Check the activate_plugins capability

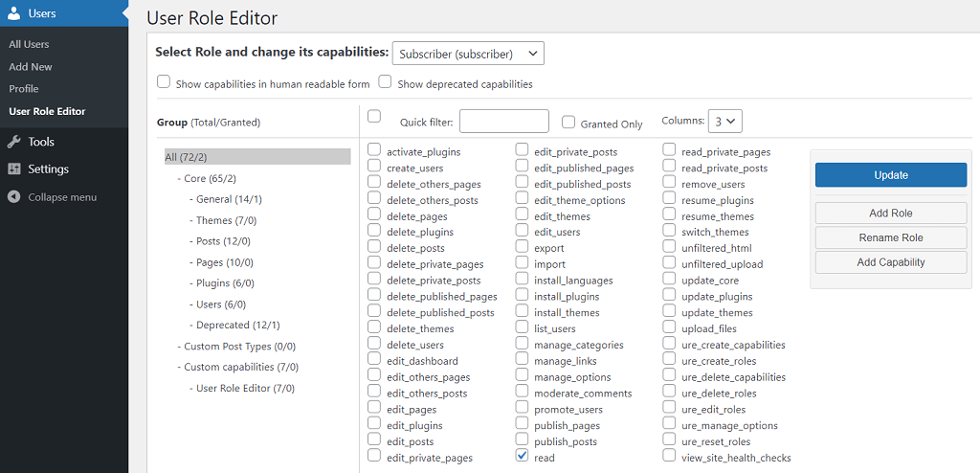click(x=374, y=149)
